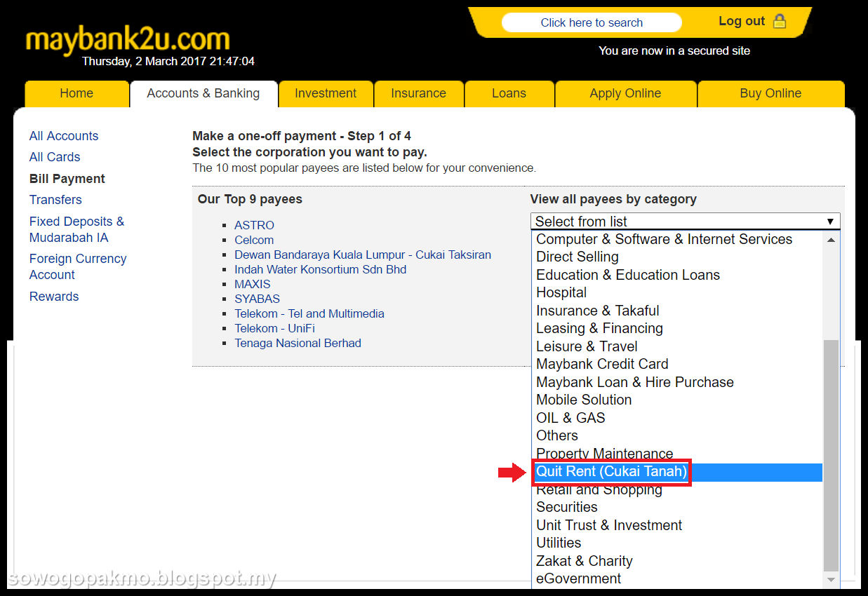868x596 pixels.
Task: Switch to the Home tab
Action: click(76, 93)
